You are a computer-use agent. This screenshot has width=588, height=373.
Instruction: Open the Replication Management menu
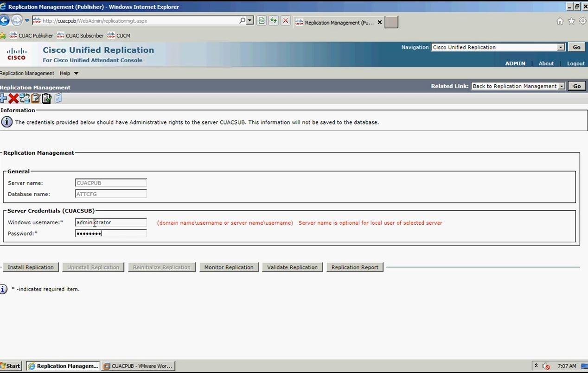click(27, 73)
